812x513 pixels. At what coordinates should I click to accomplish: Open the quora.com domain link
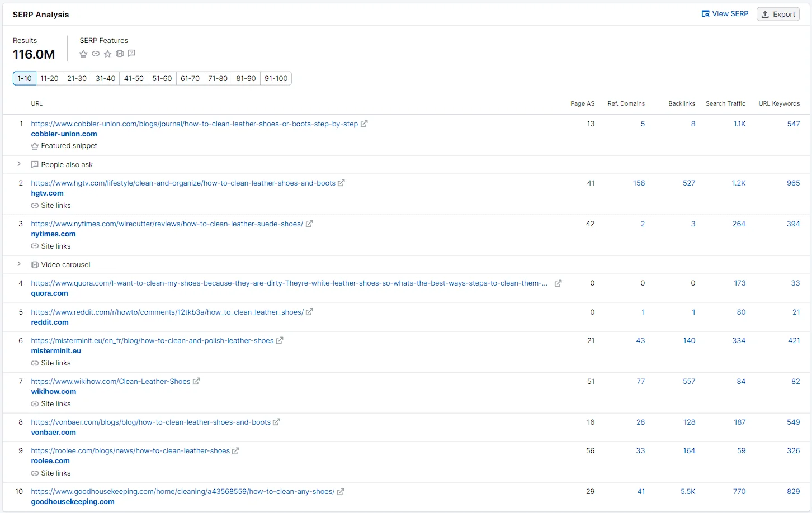click(49, 293)
